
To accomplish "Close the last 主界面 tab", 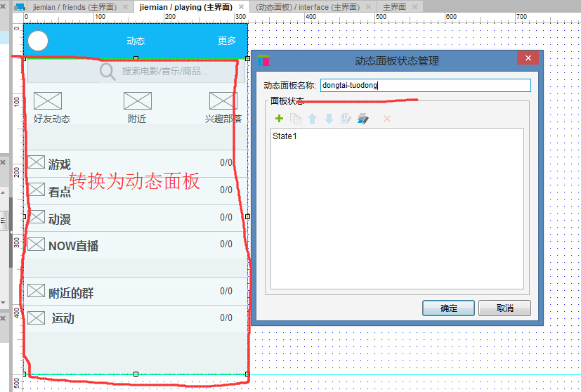I will click(414, 6).
